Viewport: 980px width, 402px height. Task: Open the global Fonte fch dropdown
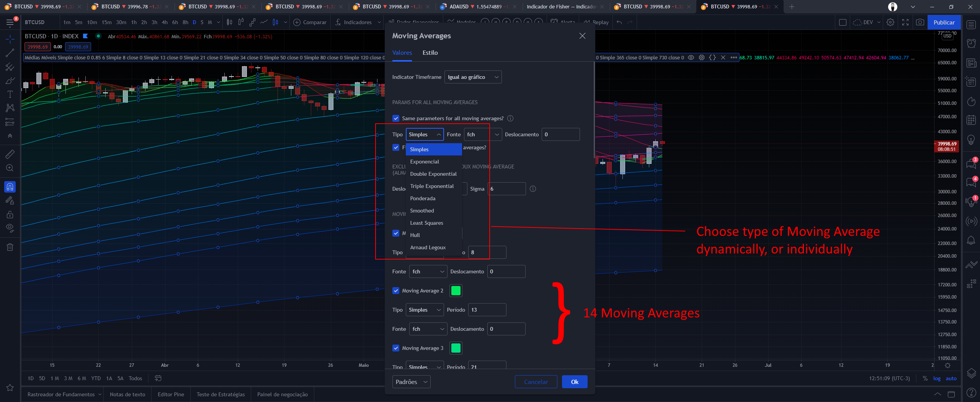click(483, 134)
